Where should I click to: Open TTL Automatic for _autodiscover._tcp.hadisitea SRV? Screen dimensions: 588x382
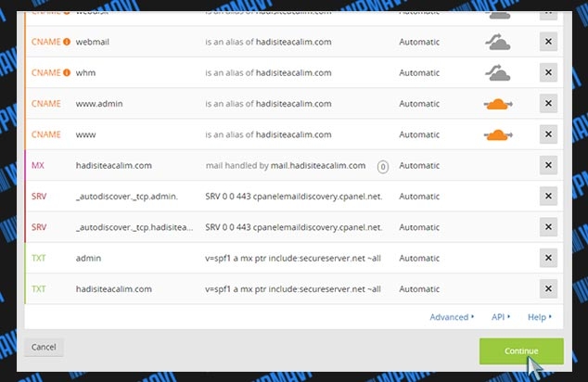pos(419,227)
